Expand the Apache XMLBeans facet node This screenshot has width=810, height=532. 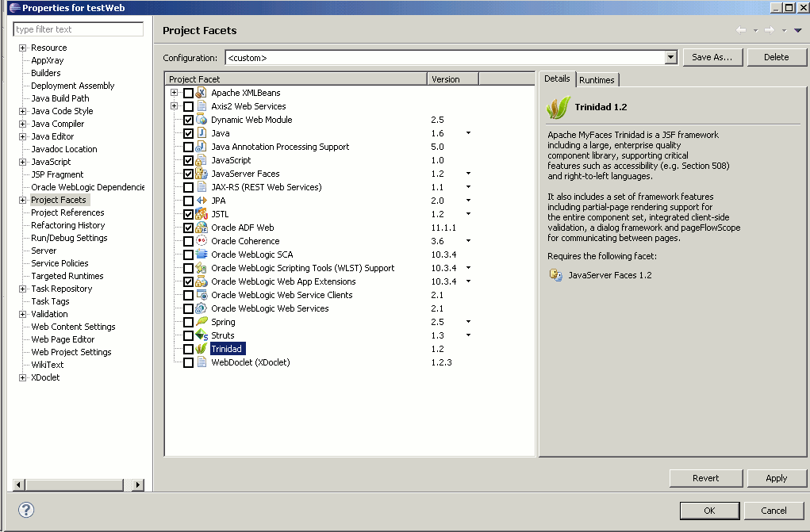[174, 93]
